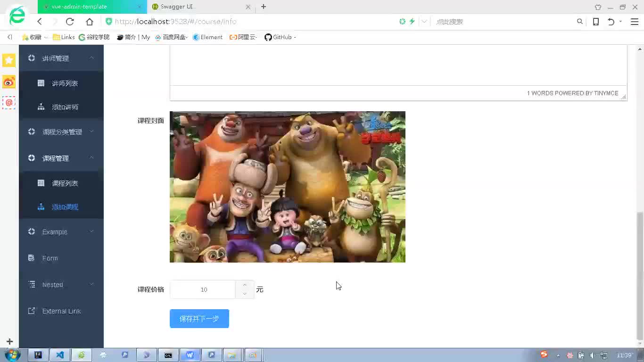Click the Weibo eye sidebar icon
Image resolution: width=644 pixels, height=362 pixels.
pos(9,82)
